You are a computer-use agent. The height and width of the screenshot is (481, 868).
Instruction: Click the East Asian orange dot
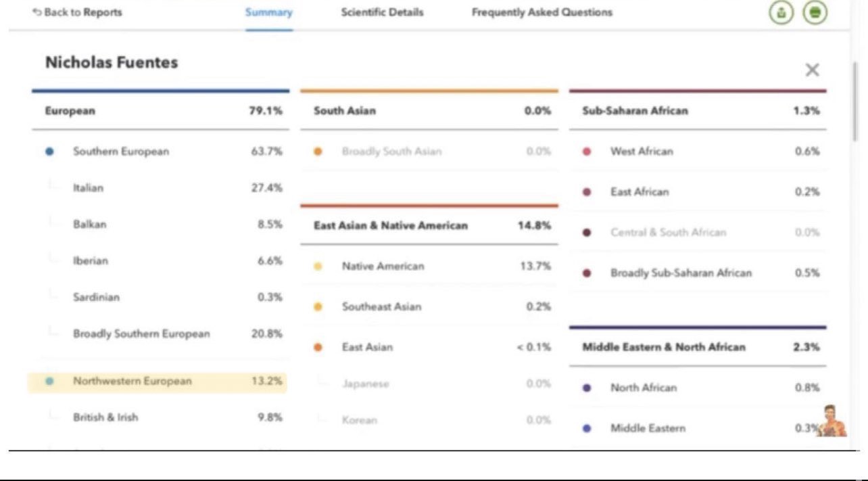[318, 348]
